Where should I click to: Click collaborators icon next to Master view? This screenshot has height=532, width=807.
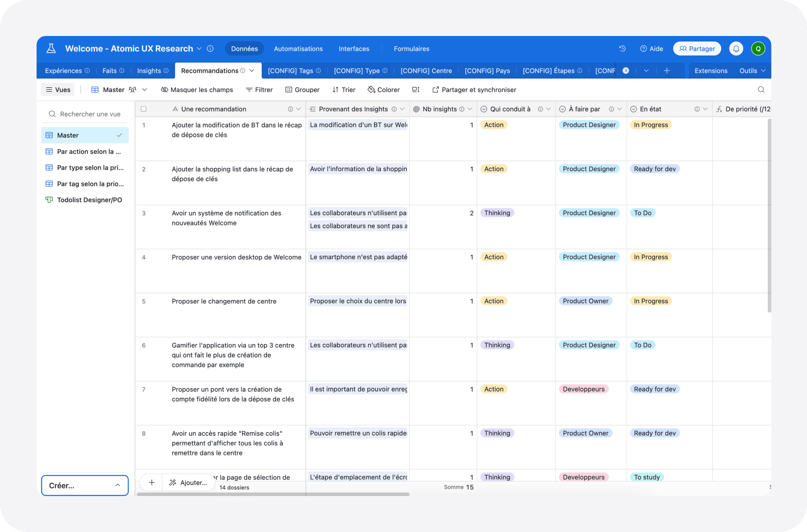(132, 90)
